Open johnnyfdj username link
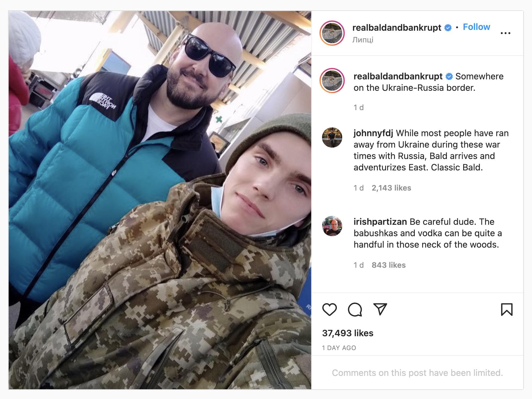Viewport: 532px width, 399px height. 373,133
